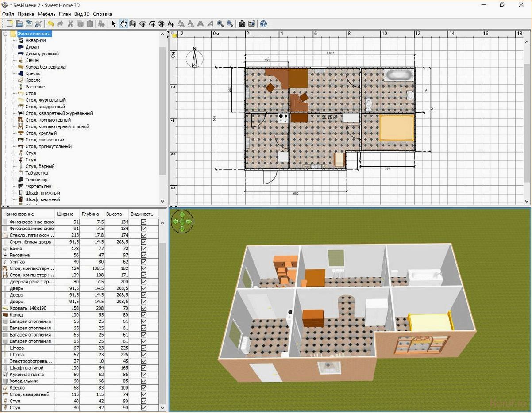This screenshot has height=413, width=532.
Task: Collapse the Жилая комната catalog folder
Action: tap(5, 34)
